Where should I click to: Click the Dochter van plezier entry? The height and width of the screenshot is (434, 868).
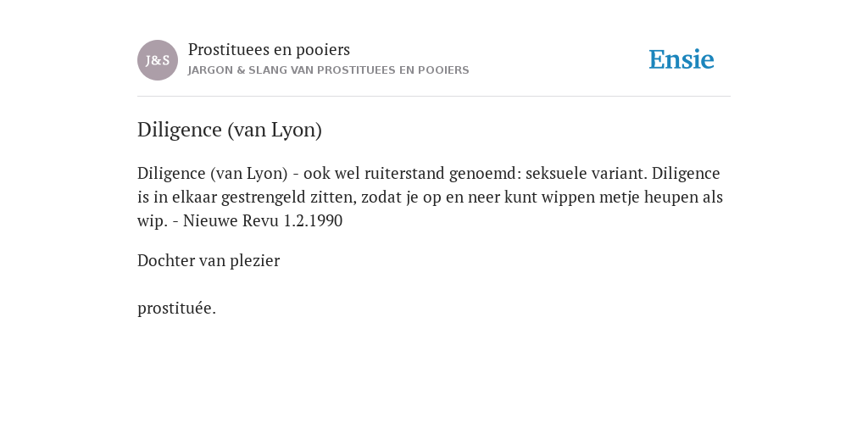pos(209,260)
